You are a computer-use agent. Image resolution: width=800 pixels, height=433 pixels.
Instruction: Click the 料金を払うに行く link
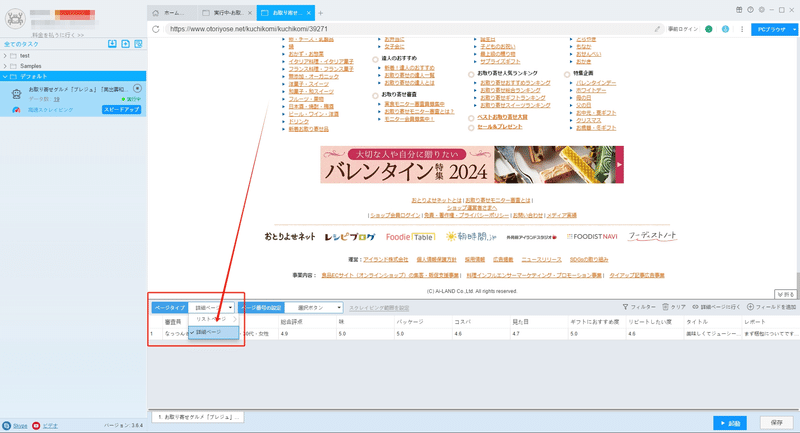[x=58, y=35]
